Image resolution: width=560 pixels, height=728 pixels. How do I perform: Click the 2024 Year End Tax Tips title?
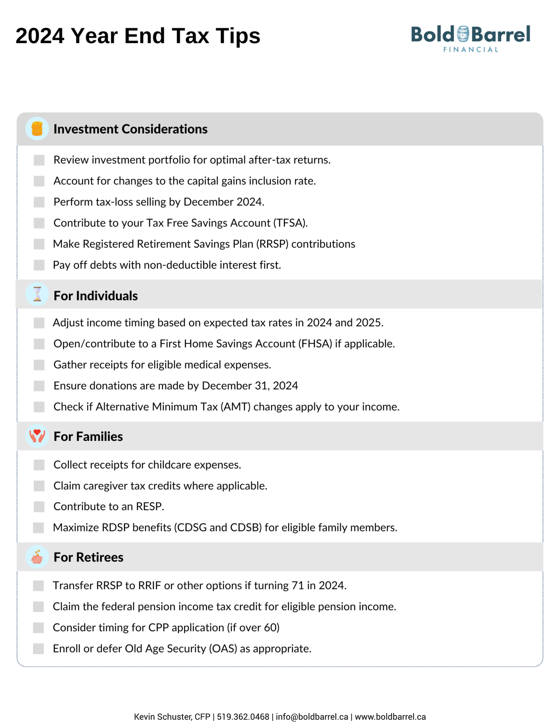(x=138, y=36)
